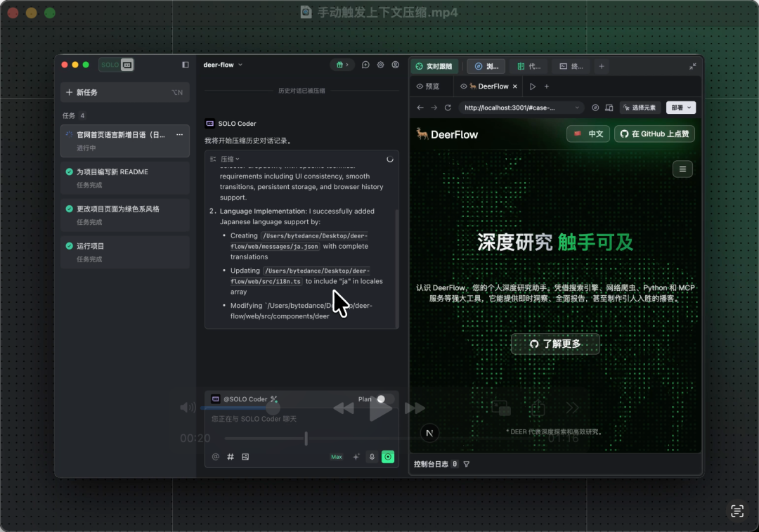
Task: Expand the 部署 deploy dropdown
Action: tap(680, 108)
